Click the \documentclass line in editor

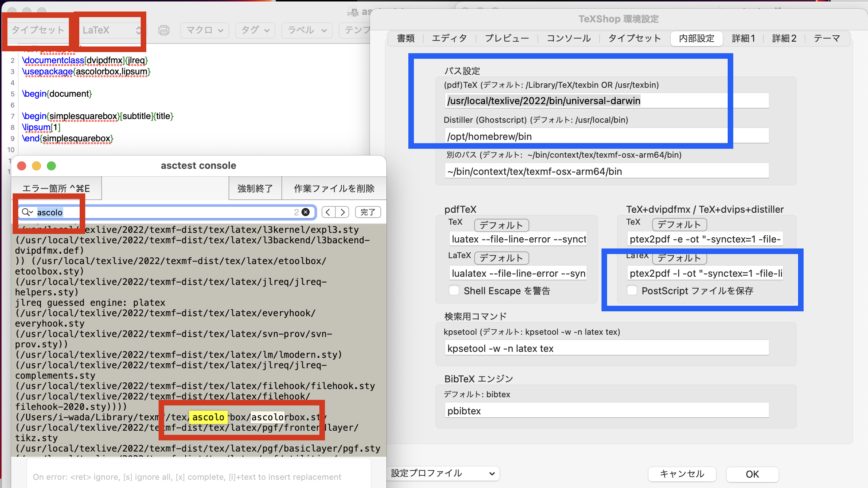tap(85, 60)
